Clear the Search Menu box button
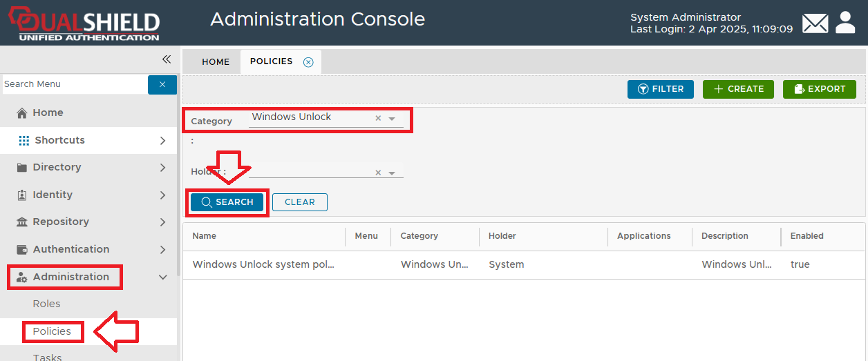This screenshot has width=868, height=361. pos(162,84)
